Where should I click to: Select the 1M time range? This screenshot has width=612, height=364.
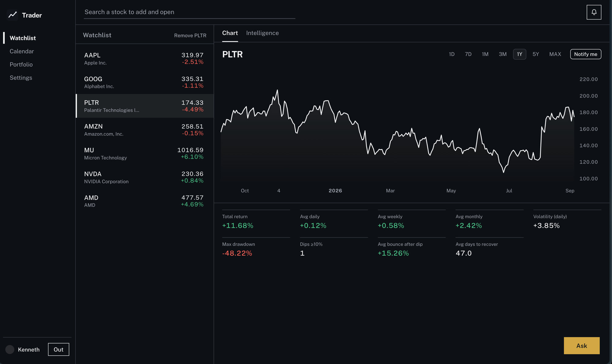(x=485, y=54)
